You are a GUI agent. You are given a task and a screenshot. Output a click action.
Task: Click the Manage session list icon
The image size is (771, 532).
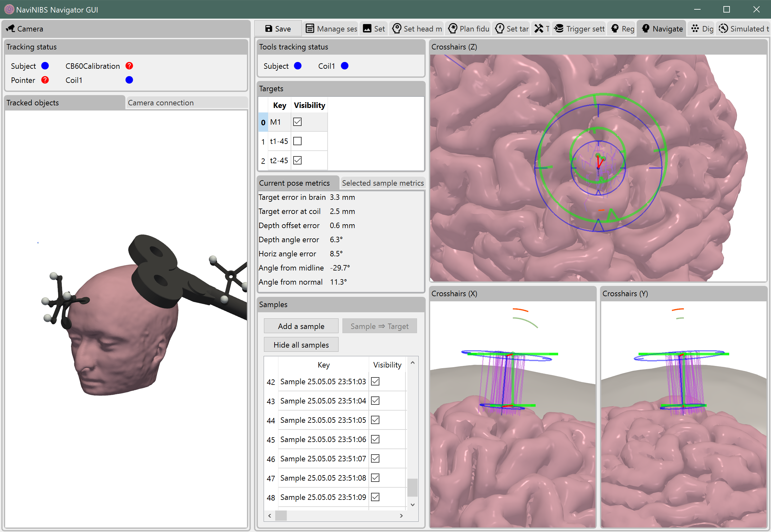(x=310, y=29)
